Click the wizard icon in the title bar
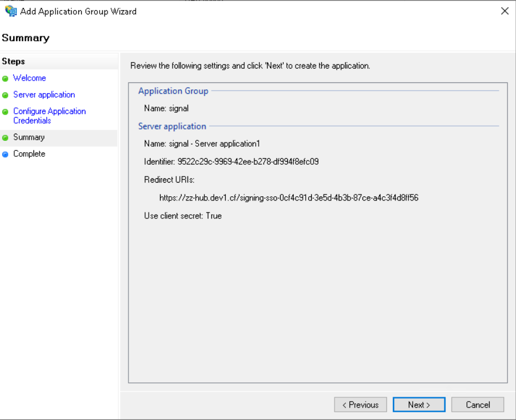The height and width of the screenshot is (420, 516). (10, 11)
